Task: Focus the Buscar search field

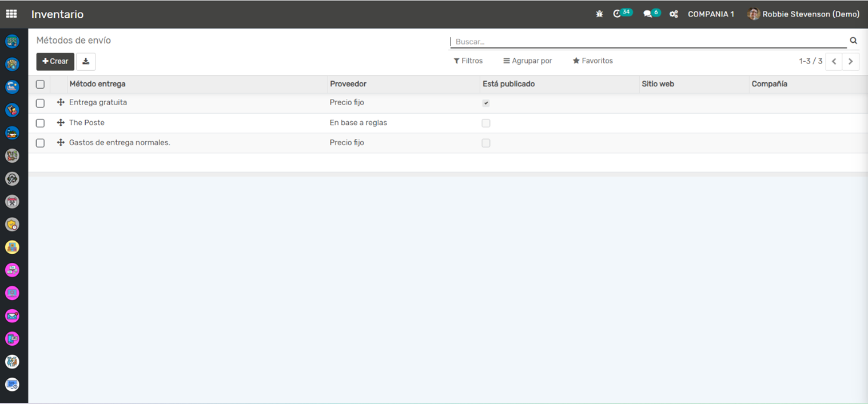Action: click(x=649, y=42)
